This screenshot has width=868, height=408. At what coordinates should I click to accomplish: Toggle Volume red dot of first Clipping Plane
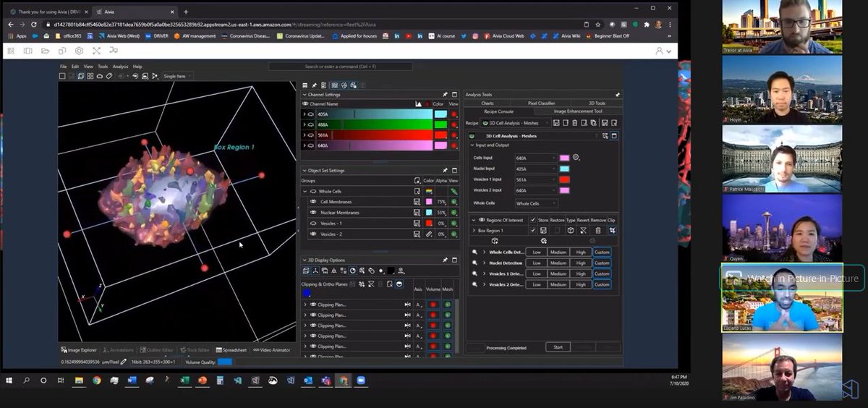tap(433, 305)
